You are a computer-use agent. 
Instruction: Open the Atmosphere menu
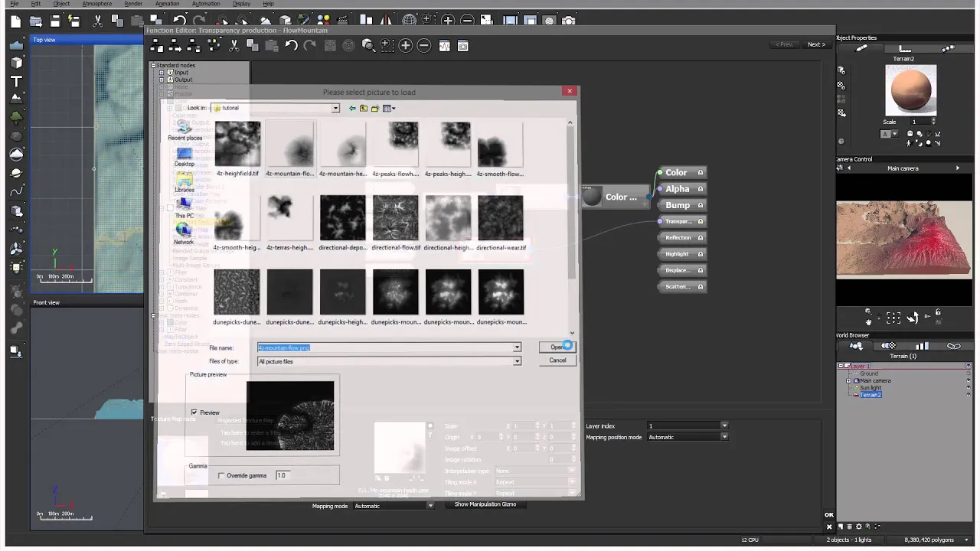(96, 4)
